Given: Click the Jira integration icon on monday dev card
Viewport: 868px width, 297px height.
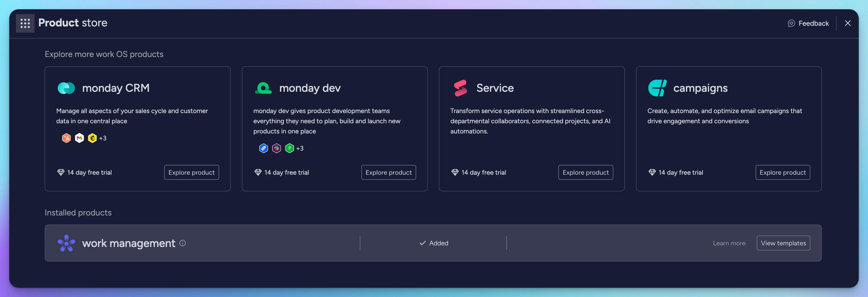Looking at the screenshot, I should 263,148.
